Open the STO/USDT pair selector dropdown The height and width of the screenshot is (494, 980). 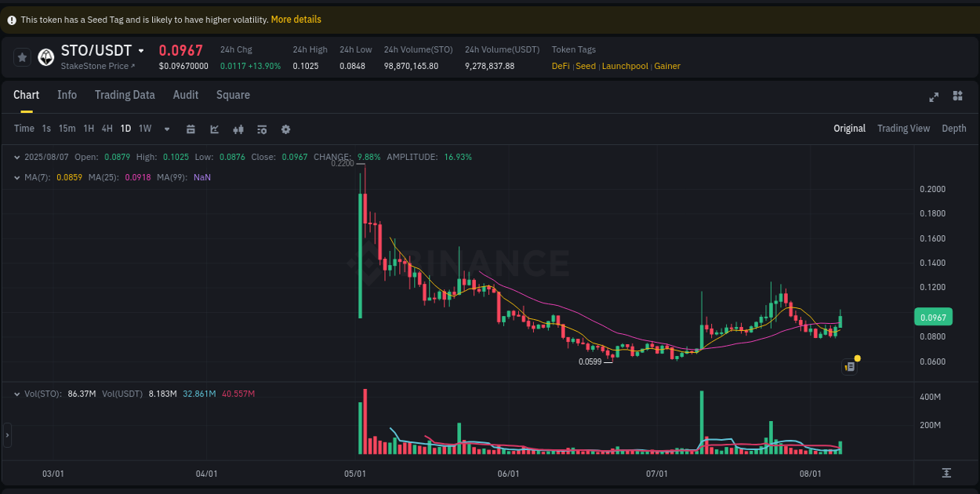140,50
